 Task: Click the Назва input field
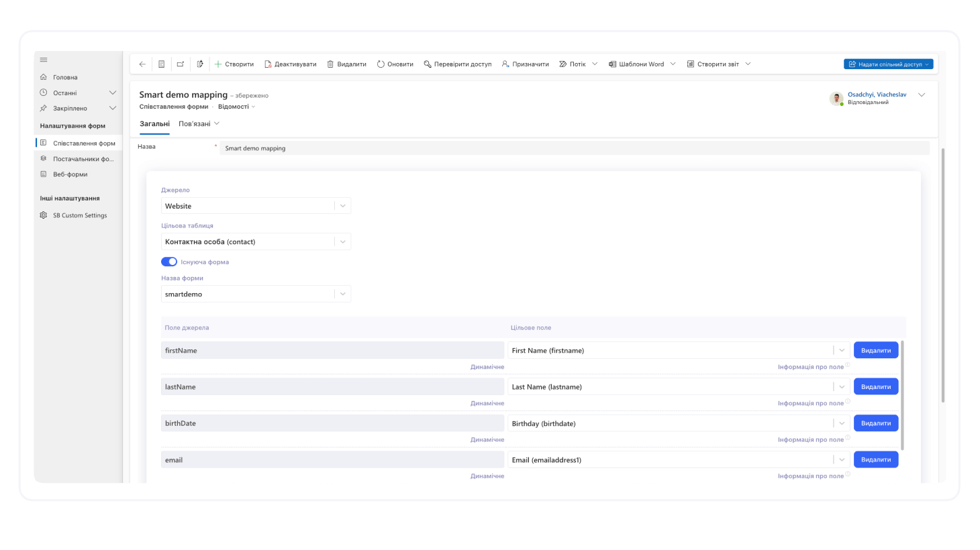pos(574,148)
